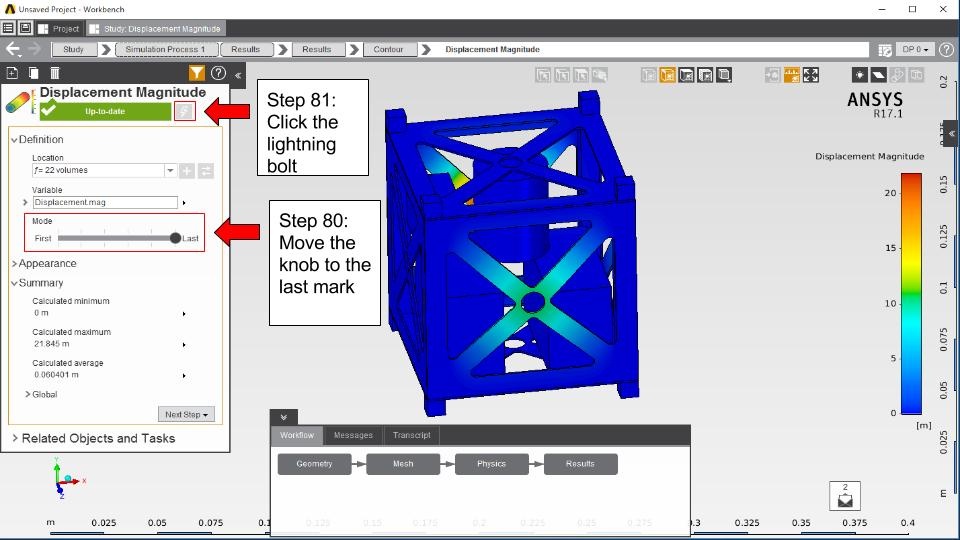Collapse the workflow panel chevron
This screenshot has width=960, height=540.
point(283,417)
